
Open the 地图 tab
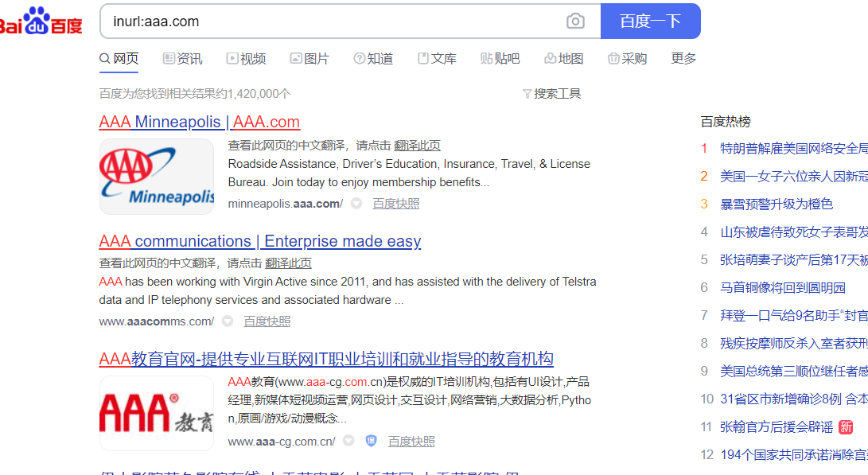[563, 59]
